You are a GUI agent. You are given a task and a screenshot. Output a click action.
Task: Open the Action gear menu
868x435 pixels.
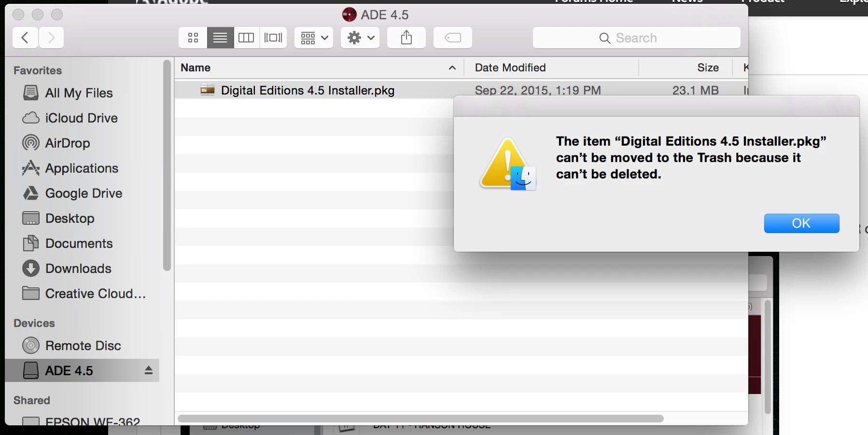(x=360, y=38)
